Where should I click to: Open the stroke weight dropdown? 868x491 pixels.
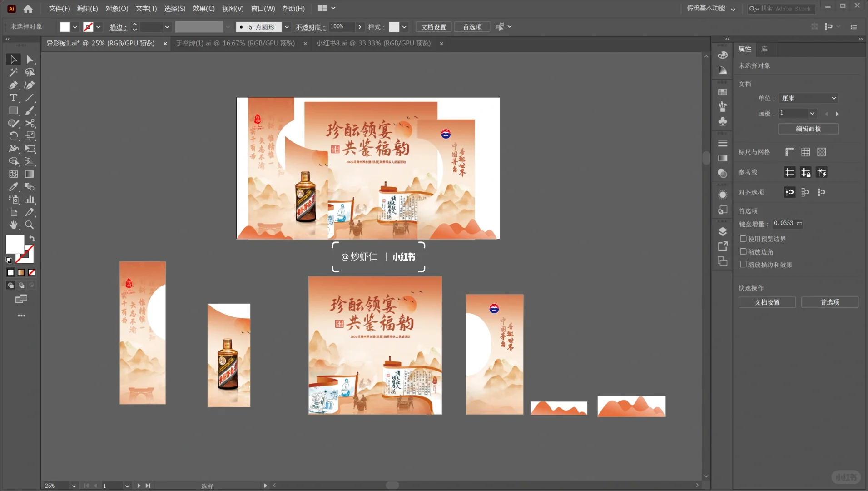click(x=167, y=27)
